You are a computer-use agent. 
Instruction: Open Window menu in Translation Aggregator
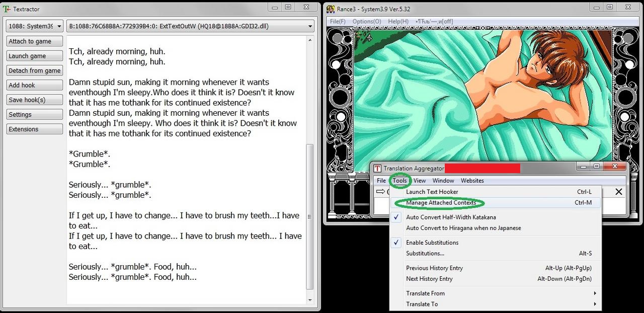pyautogui.click(x=443, y=181)
